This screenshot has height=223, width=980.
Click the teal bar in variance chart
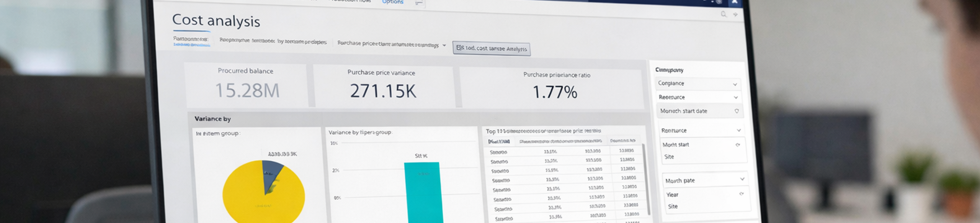coord(422,192)
